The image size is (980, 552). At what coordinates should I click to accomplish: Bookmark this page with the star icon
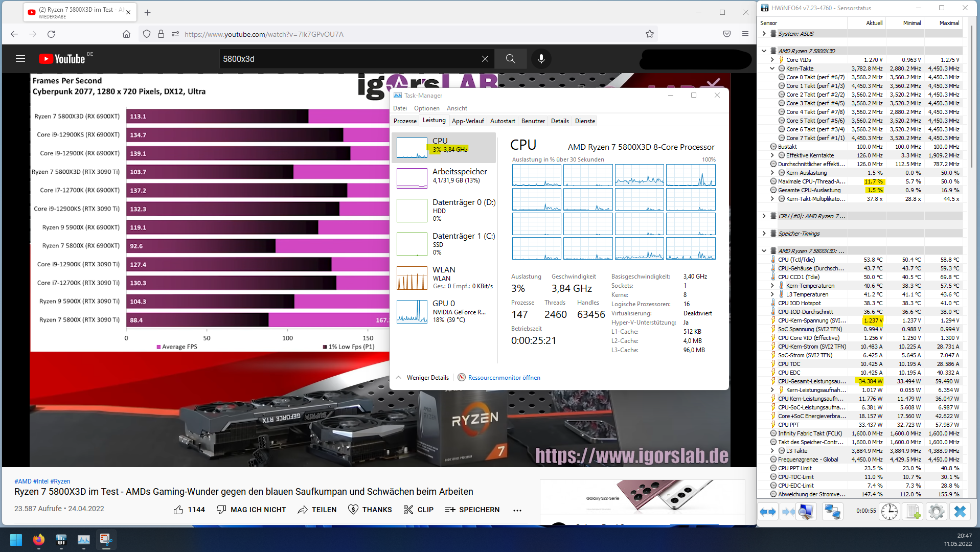(x=649, y=34)
